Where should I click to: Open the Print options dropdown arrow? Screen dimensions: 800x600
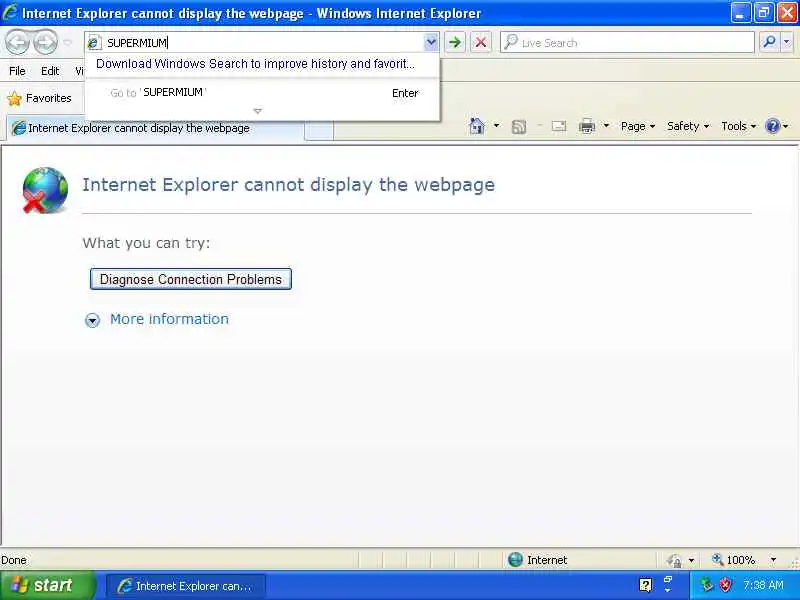tap(606, 126)
